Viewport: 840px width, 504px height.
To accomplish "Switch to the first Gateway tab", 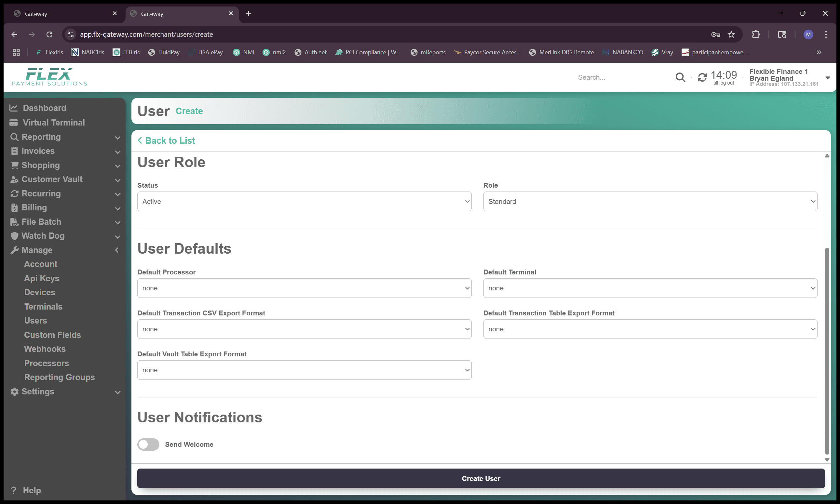I will pos(64,14).
